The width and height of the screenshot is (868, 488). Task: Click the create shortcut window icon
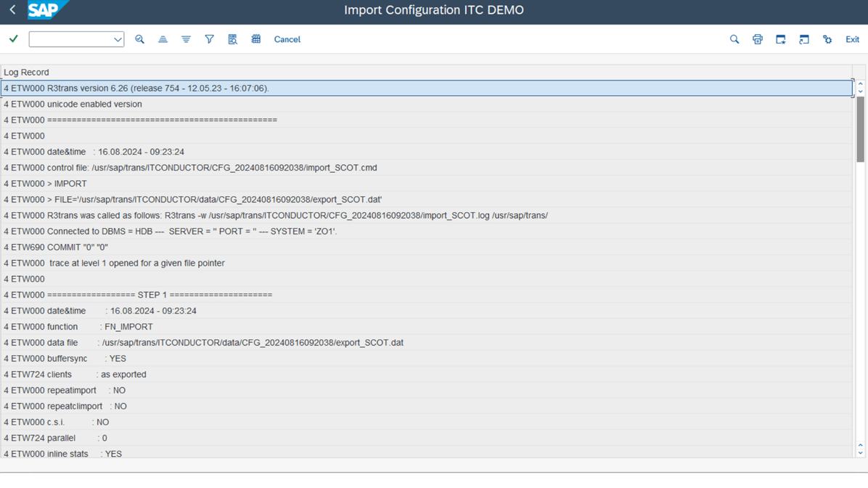click(x=804, y=39)
